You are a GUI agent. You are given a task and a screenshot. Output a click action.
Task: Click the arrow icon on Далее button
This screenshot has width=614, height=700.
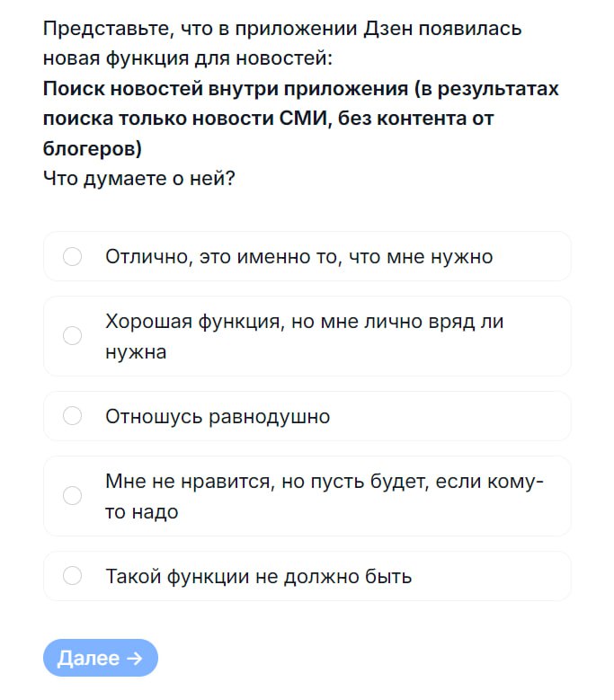pos(135,658)
